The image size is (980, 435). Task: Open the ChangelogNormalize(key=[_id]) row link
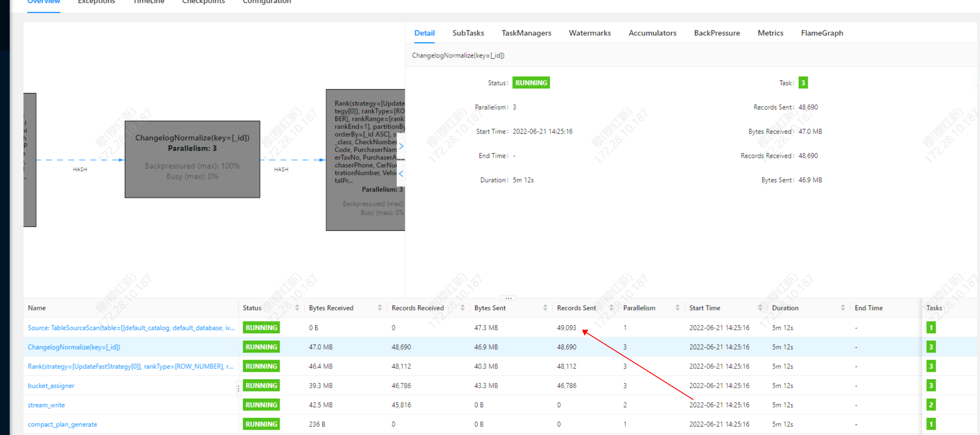(x=74, y=347)
